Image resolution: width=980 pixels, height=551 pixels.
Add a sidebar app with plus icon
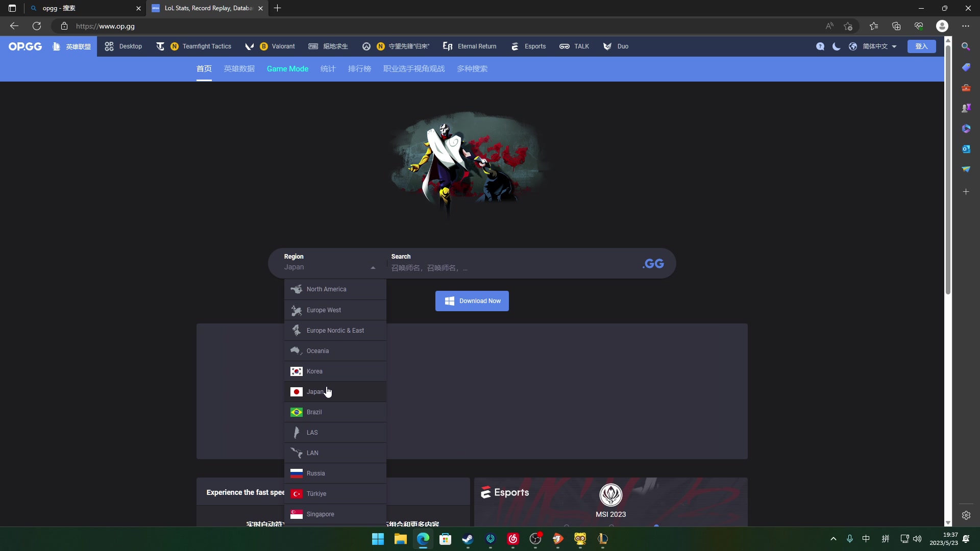[966, 192]
